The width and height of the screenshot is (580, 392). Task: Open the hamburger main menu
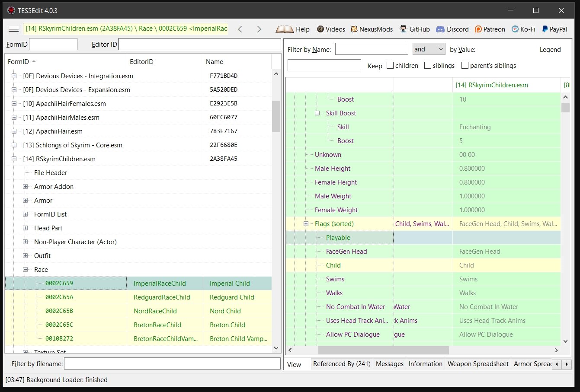tap(14, 29)
